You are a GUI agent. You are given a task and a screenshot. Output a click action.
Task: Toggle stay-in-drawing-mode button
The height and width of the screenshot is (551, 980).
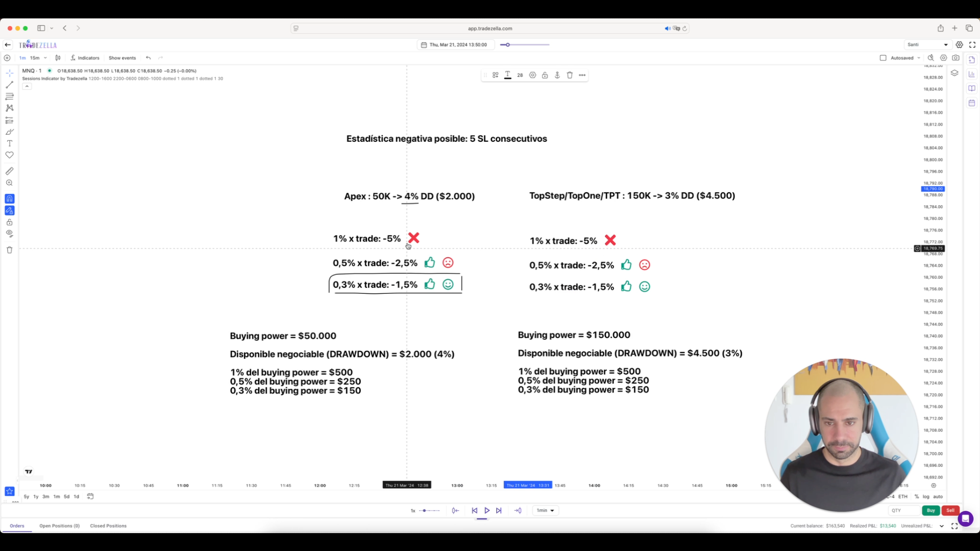pos(9,211)
